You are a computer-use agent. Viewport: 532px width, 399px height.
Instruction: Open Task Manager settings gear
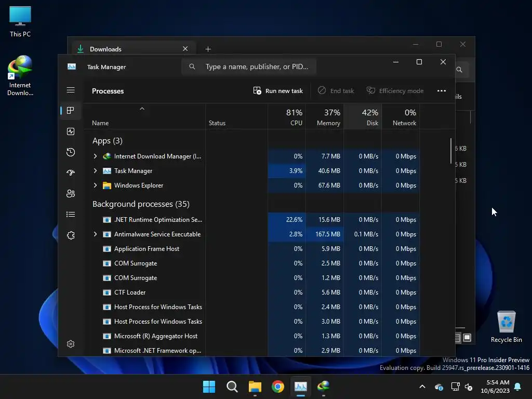[71, 344]
